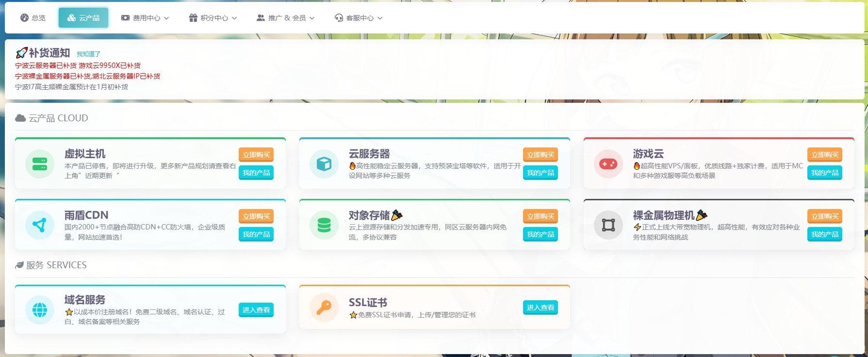This screenshot has width=868, height=357.
Task: Expand the 费用中心 dropdown arrow
Action: [166, 18]
